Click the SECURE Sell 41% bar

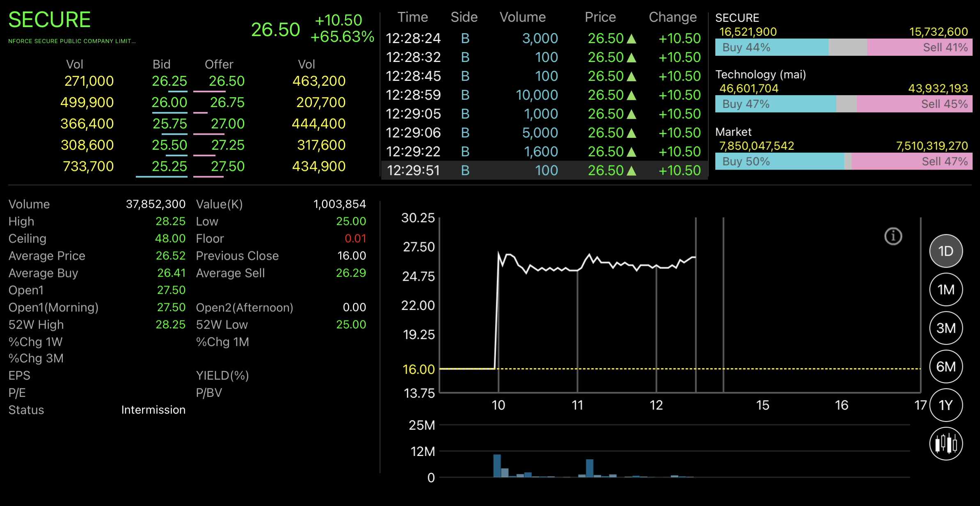(x=920, y=47)
